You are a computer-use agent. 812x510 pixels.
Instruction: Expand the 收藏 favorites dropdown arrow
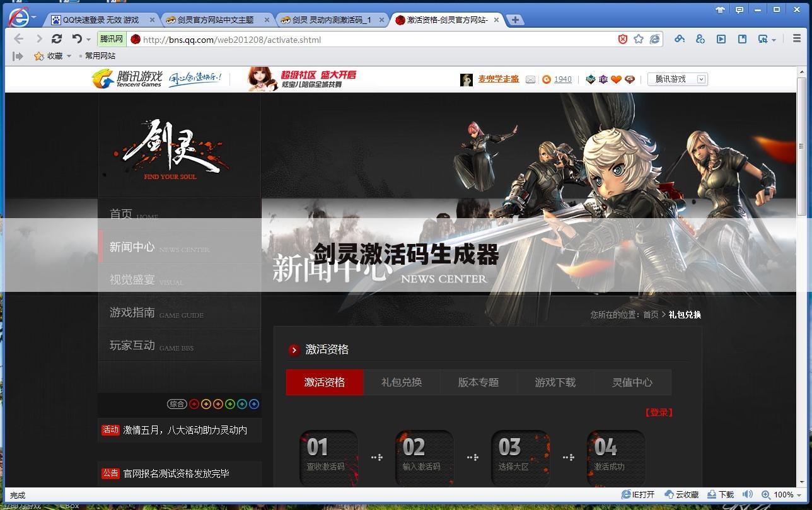pos(69,56)
